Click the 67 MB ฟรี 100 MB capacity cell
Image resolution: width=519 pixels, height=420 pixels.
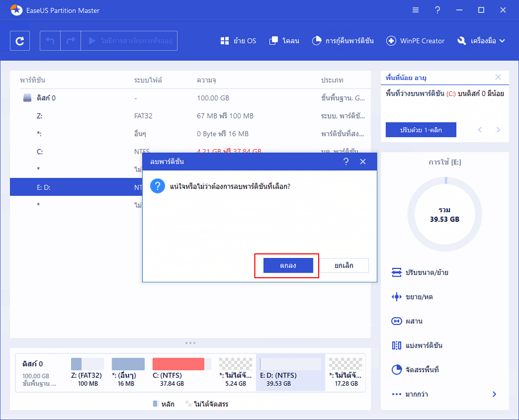click(225, 116)
